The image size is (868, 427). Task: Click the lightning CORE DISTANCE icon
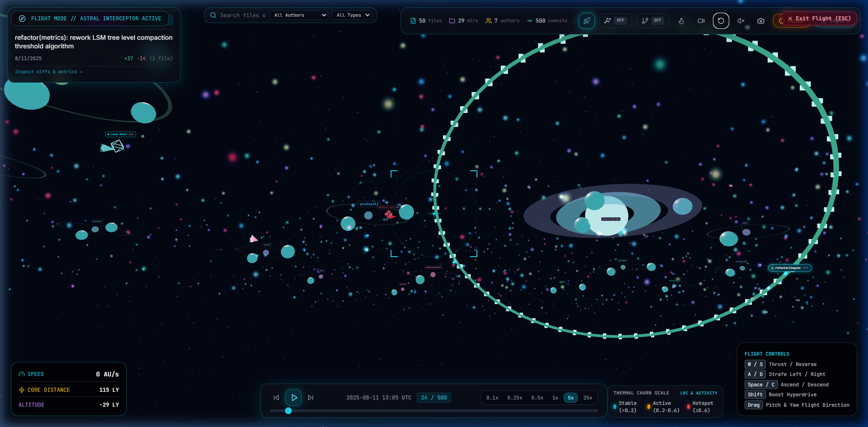(x=22, y=390)
